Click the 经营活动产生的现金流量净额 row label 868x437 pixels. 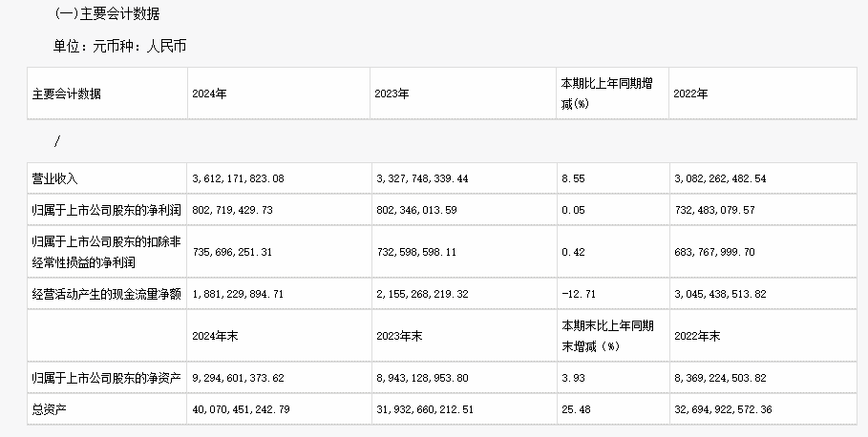coord(106,294)
